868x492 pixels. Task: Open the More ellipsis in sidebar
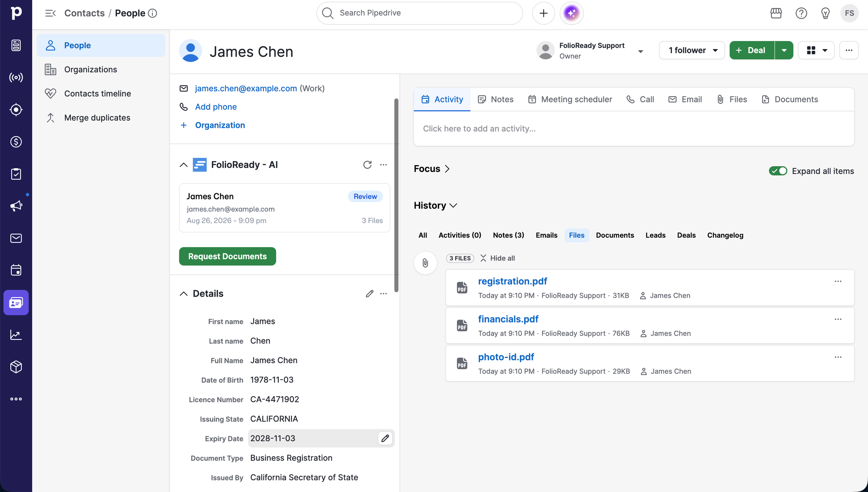pos(16,399)
